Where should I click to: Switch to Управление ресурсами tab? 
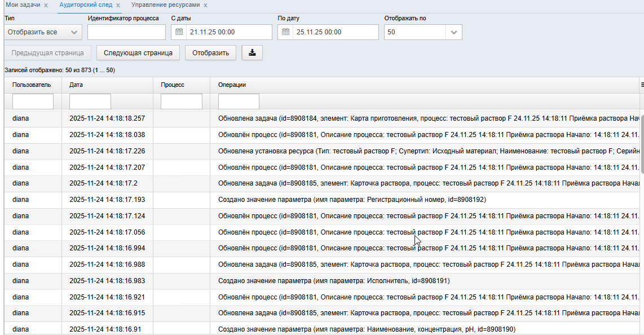pyautogui.click(x=166, y=5)
